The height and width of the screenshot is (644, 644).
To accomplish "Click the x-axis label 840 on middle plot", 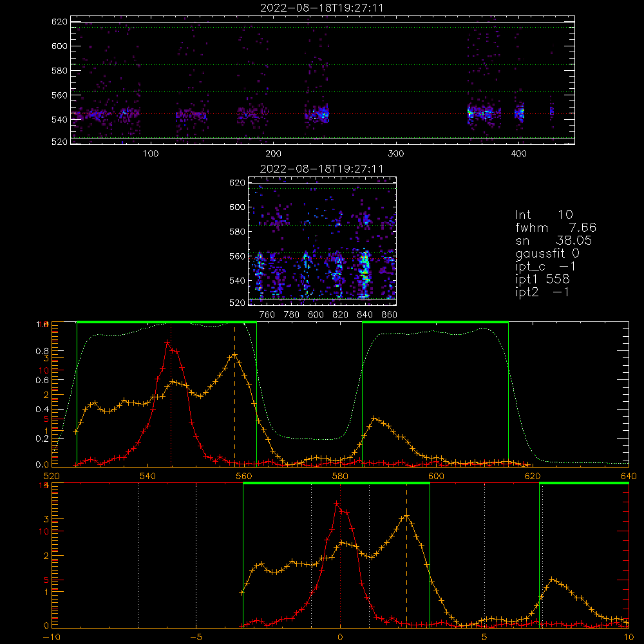I will [x=365, y=315].
